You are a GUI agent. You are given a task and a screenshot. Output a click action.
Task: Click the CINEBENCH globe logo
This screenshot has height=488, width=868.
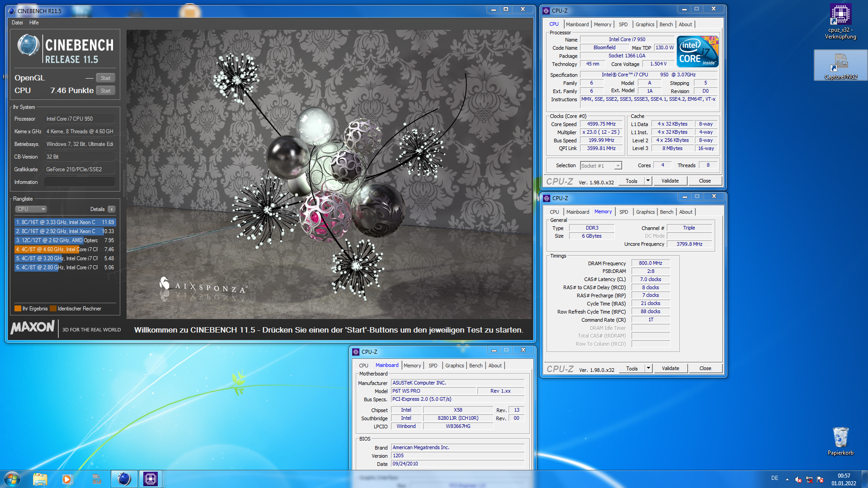tap(28, 45)
